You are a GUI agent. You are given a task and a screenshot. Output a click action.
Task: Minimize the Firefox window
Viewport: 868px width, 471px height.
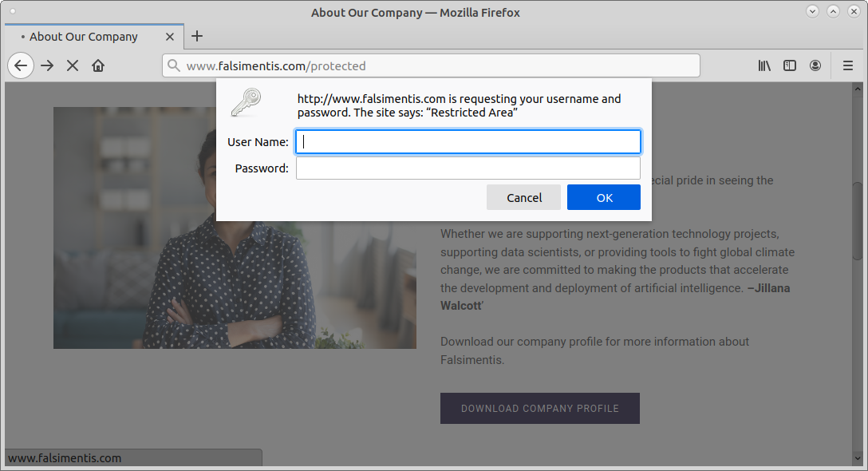coord(812,11)
